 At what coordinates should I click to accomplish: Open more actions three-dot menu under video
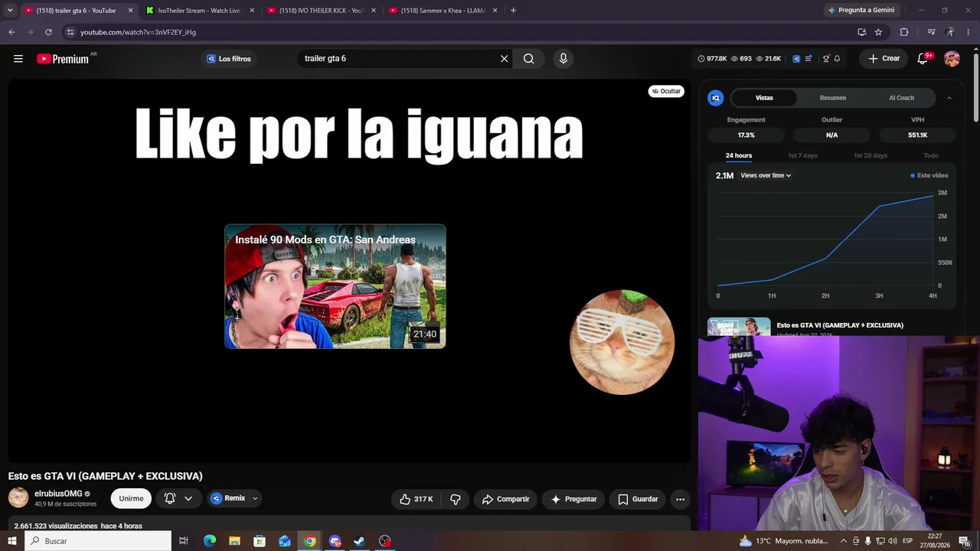pos(680,499)
